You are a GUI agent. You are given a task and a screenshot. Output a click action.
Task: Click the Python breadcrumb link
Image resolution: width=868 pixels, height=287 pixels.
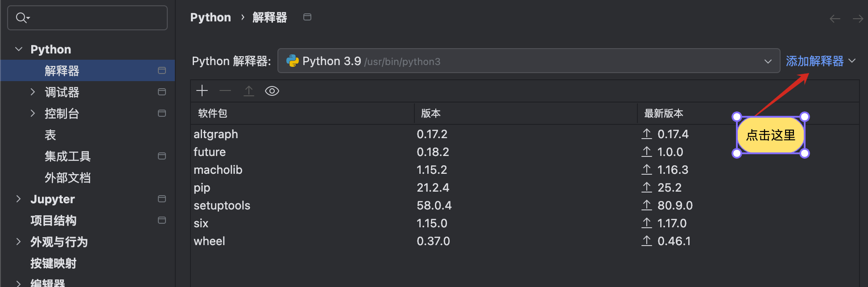pyautogui.click(x=211, y=17)
